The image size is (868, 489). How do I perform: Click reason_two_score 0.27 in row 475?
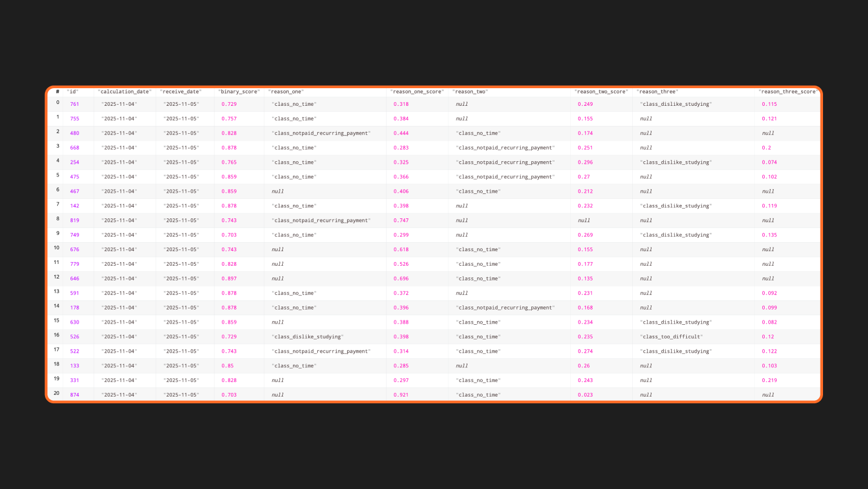584,177
